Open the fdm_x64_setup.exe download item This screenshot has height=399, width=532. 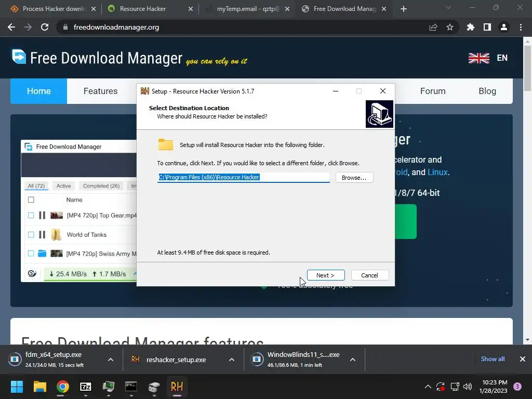(x=54, y=360)
